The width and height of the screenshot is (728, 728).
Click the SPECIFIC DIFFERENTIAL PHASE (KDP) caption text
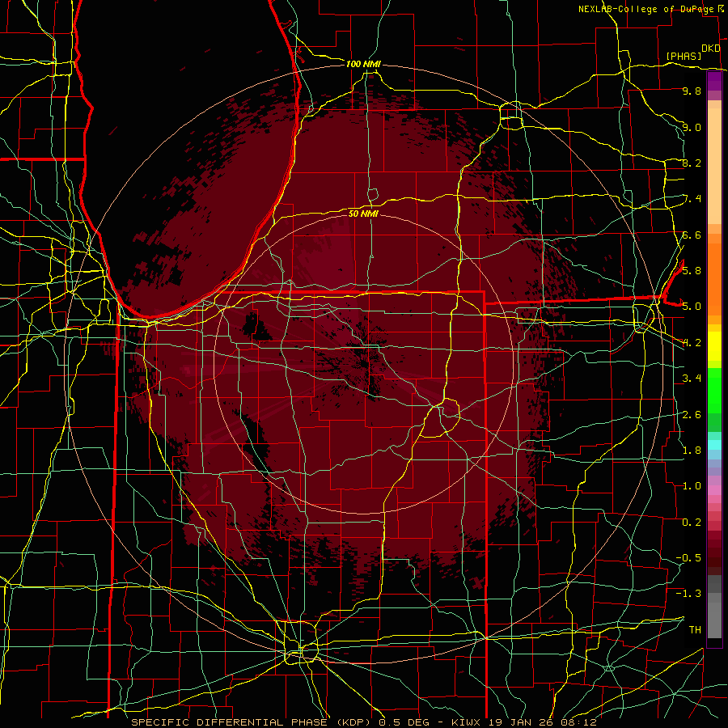point(252,722)
